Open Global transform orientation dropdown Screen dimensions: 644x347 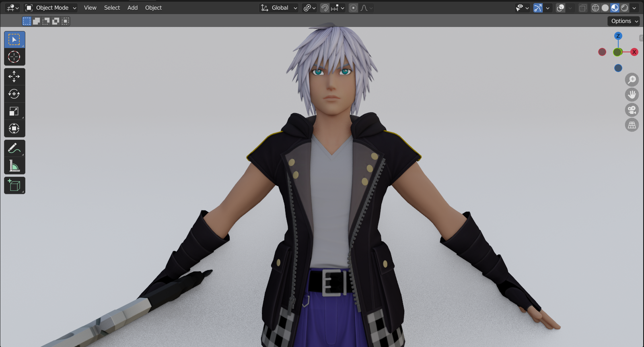tap(279, 8)
